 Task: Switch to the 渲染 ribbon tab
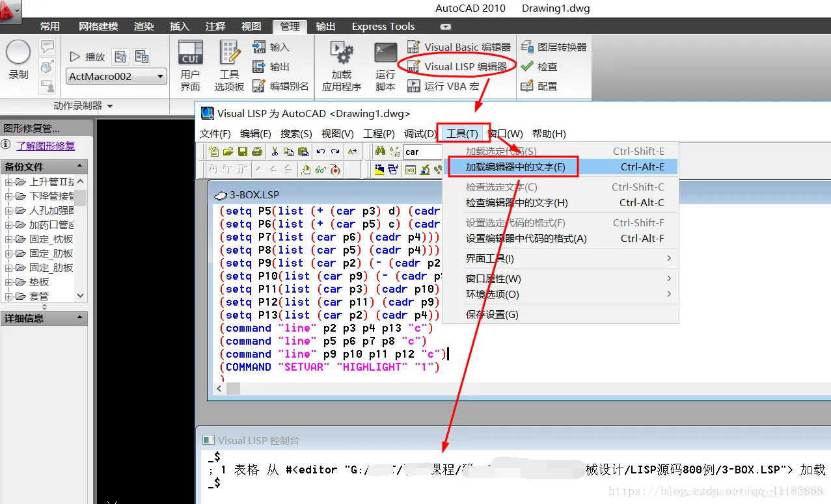[x=144, y=27]
